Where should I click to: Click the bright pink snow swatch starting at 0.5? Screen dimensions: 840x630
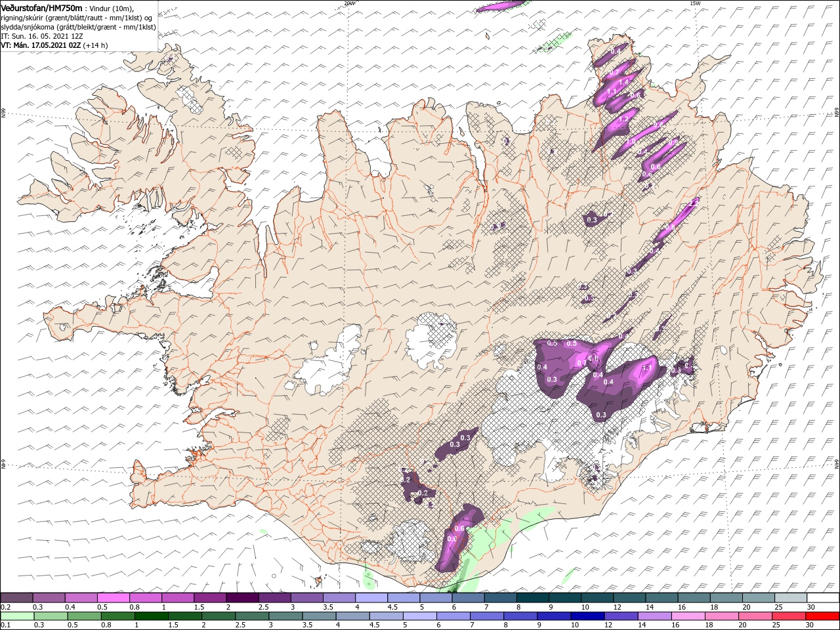[x=113, y=598]
